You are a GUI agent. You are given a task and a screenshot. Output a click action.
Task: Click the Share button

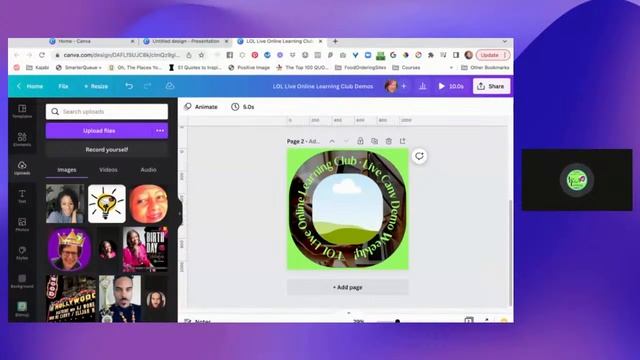tap(491, 86)
